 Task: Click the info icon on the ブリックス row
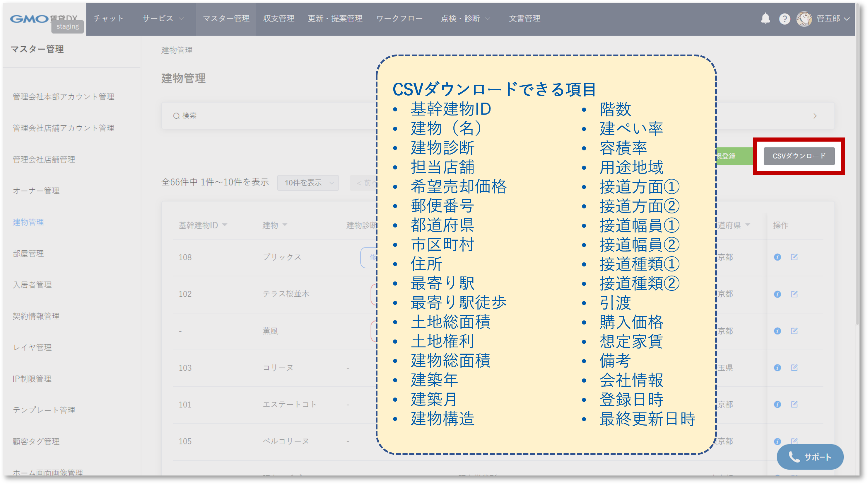tap(777, 257)
